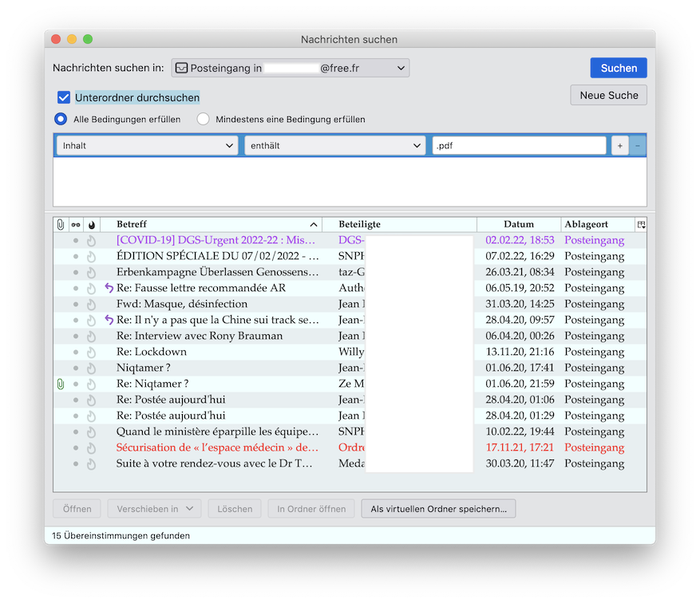
Task: Select message Re: Lockdown
Action: [350, 352]
